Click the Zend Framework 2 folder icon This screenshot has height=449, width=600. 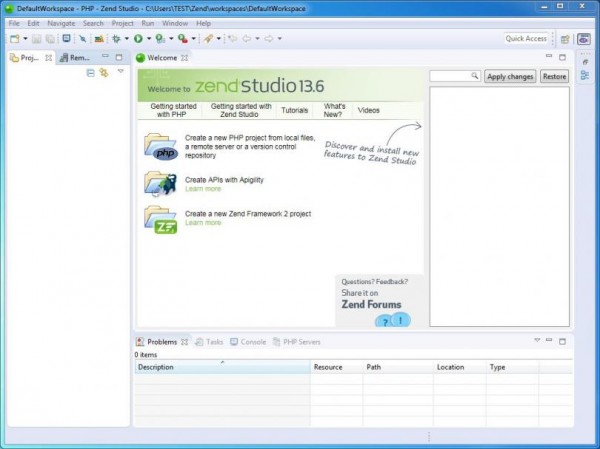[x=161, y=219]
